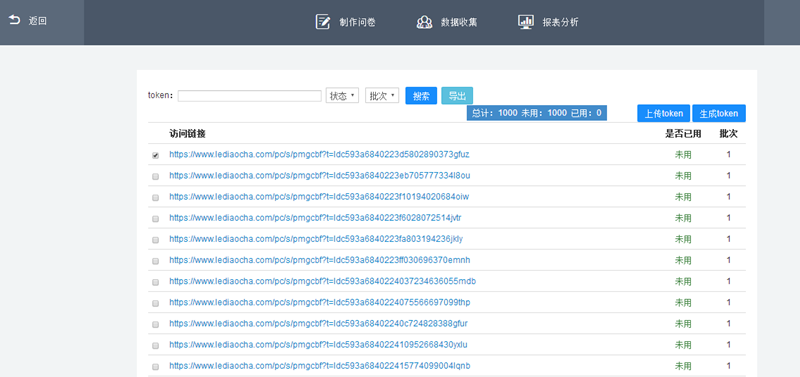
Task: Click the 生成token button
Action: point(719,113)
